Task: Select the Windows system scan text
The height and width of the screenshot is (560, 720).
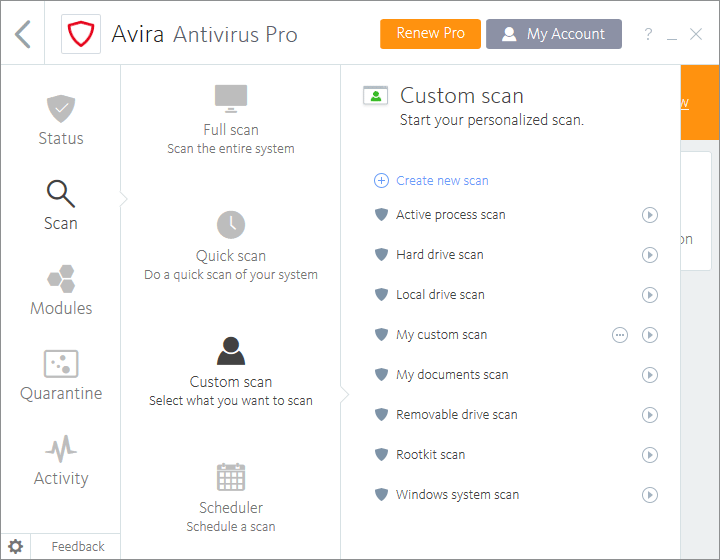Action: [457, 495]
